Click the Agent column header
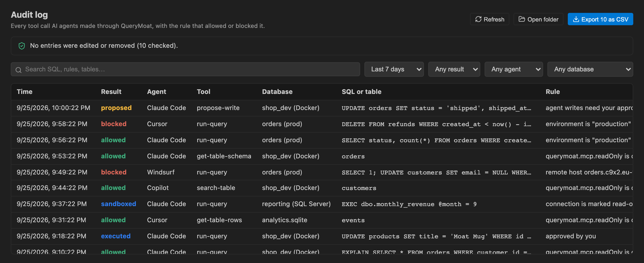Viewport: 644px width, 263px height. coord(156,92)
